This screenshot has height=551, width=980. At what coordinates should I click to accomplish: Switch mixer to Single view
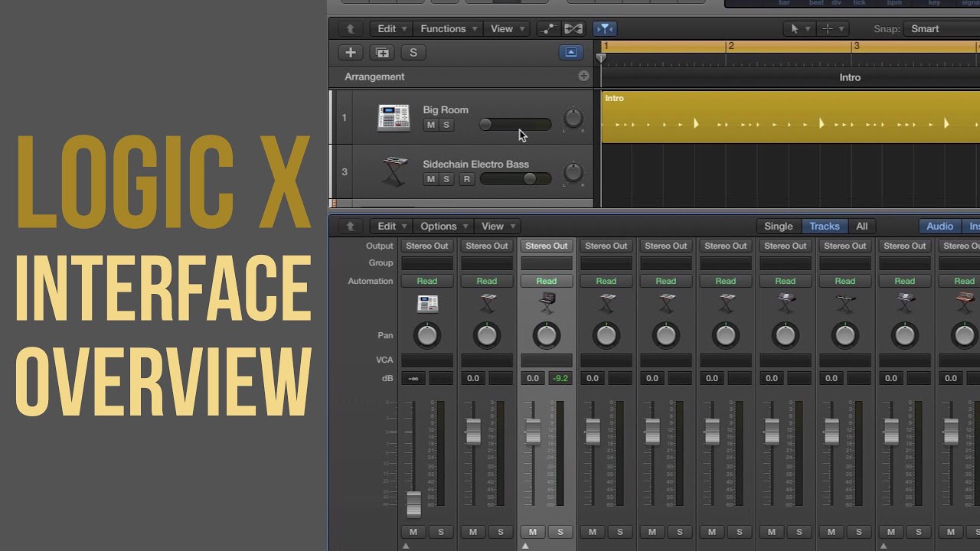(x=779, y=227)
